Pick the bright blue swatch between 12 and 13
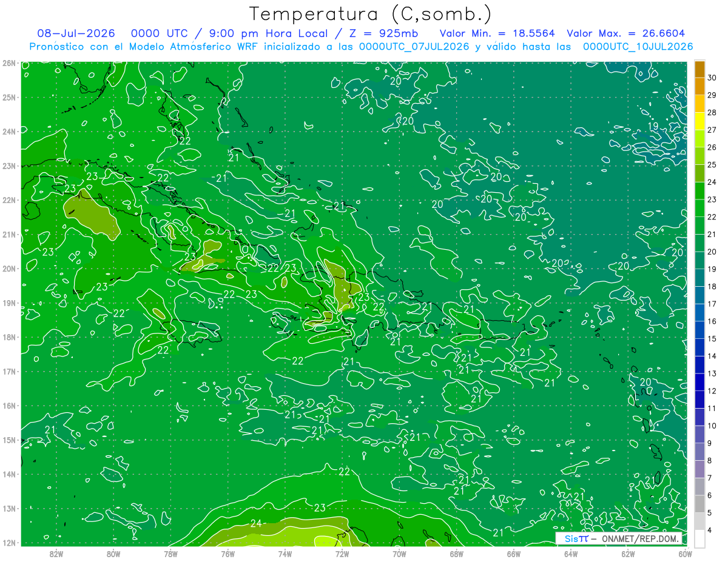 [x=699, y=382]
